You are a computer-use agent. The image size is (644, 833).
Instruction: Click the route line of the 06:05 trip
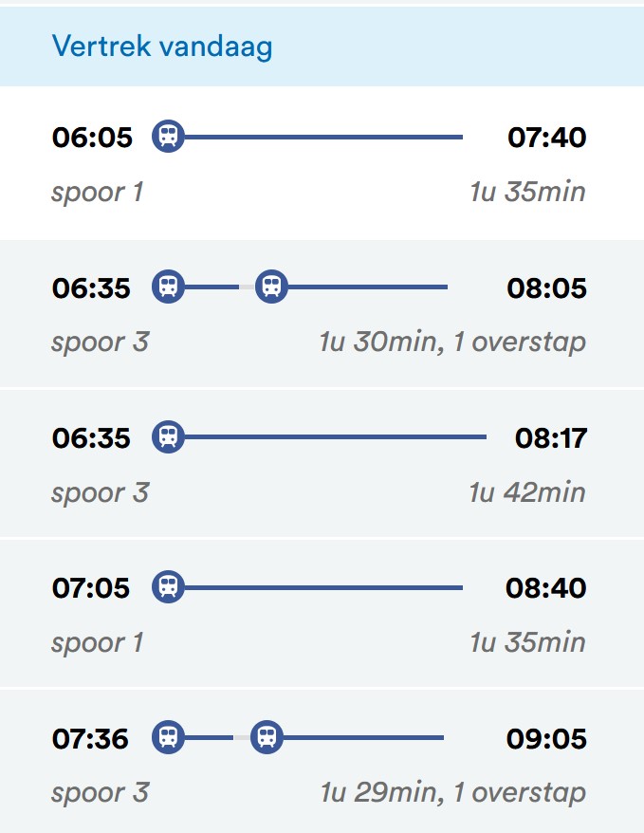coord(322,138)
